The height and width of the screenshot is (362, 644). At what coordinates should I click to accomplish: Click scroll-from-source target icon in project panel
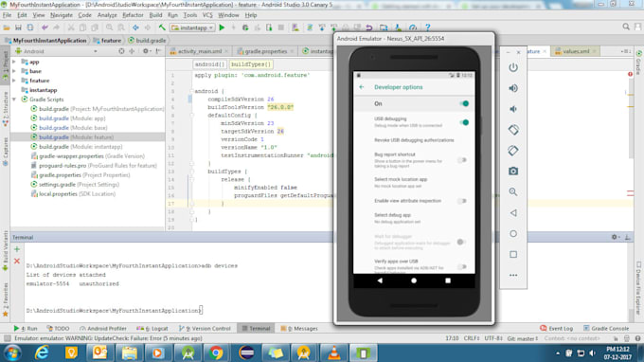pyautogui.click(x=121, y=51)
